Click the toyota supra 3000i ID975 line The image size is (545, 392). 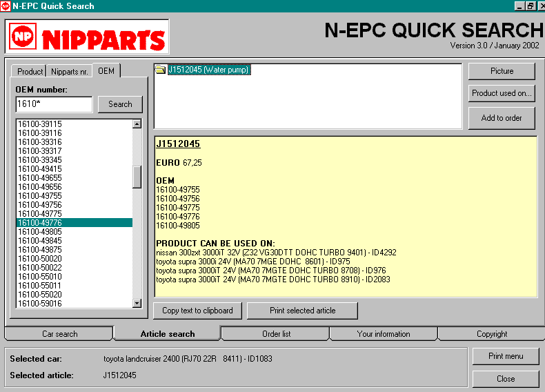pos(253,262)
